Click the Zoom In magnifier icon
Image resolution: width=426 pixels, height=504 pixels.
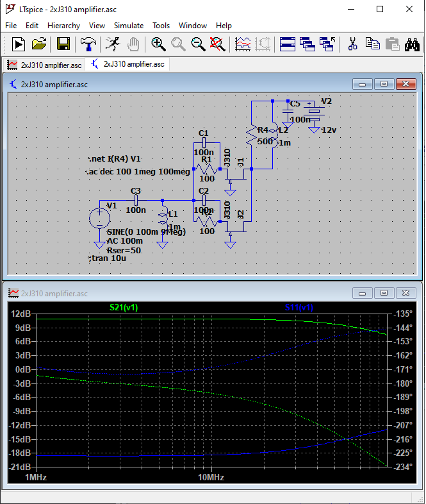pyautogui.click(x=158, y=44)
